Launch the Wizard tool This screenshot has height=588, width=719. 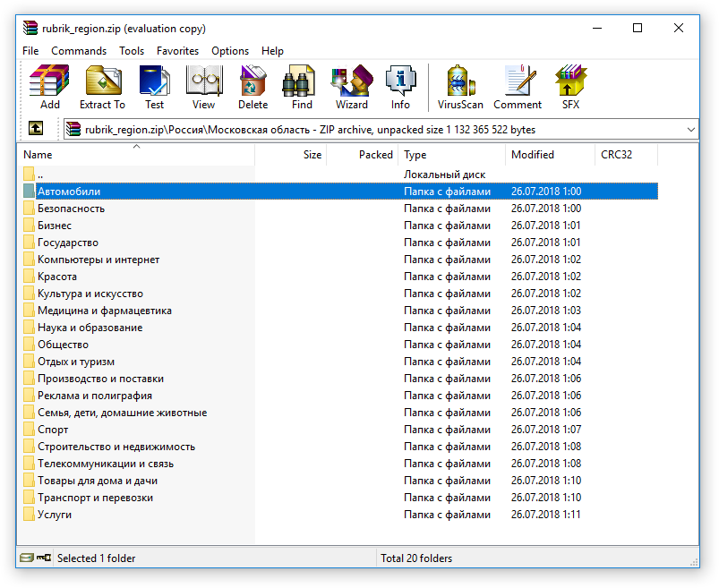click(352, 88)
